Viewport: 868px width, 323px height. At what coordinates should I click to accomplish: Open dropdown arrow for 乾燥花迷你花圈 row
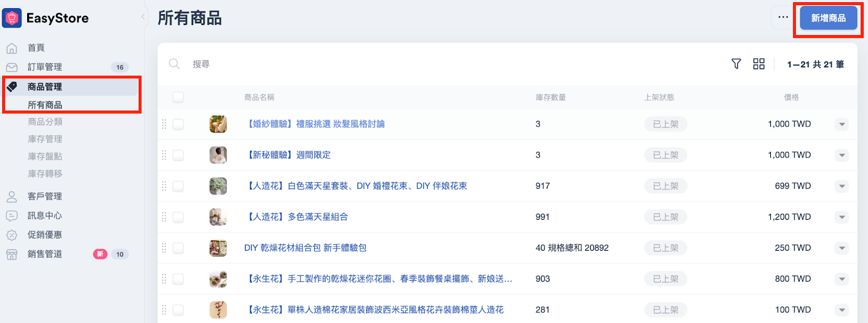[x=841, y=279]
